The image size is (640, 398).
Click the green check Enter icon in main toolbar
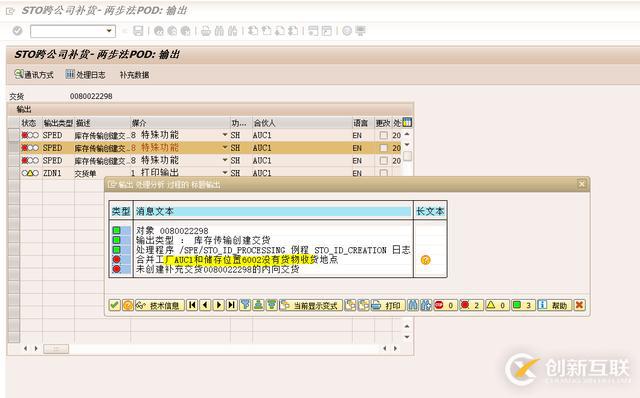(17, 31)
